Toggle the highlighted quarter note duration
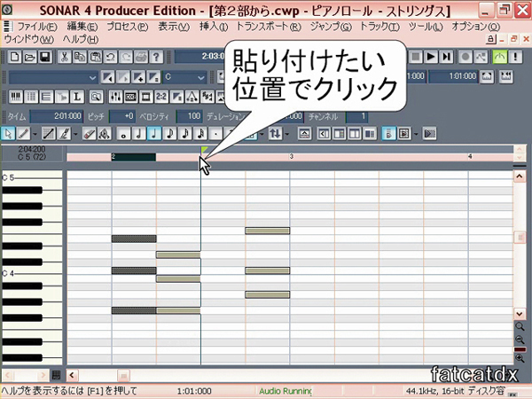Screen dimensions: 532x399 154,134
